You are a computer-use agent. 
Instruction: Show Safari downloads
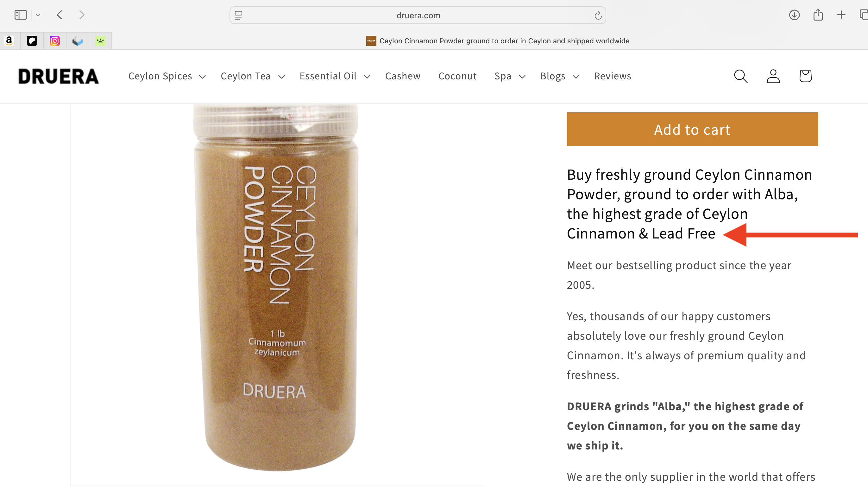[x=794, y=15]
